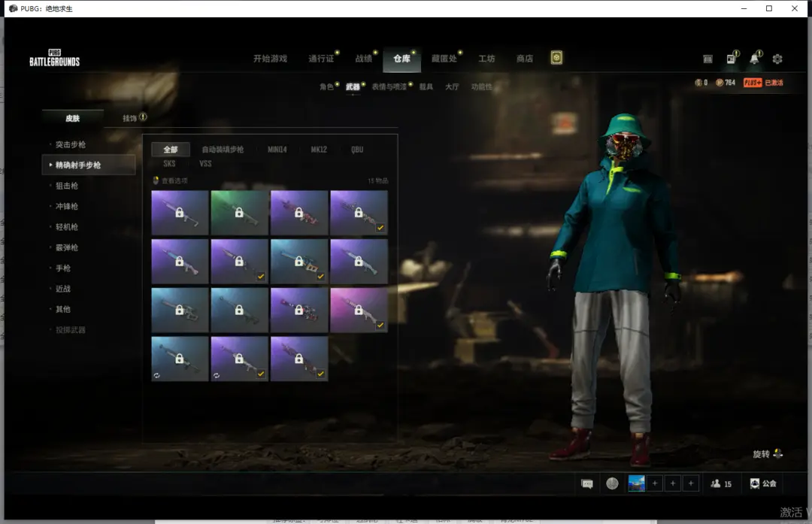Click the PUBG app icon in title bar
Viewport: 812px width, 524px height.
pyautogui.click(x=13, y=8)
